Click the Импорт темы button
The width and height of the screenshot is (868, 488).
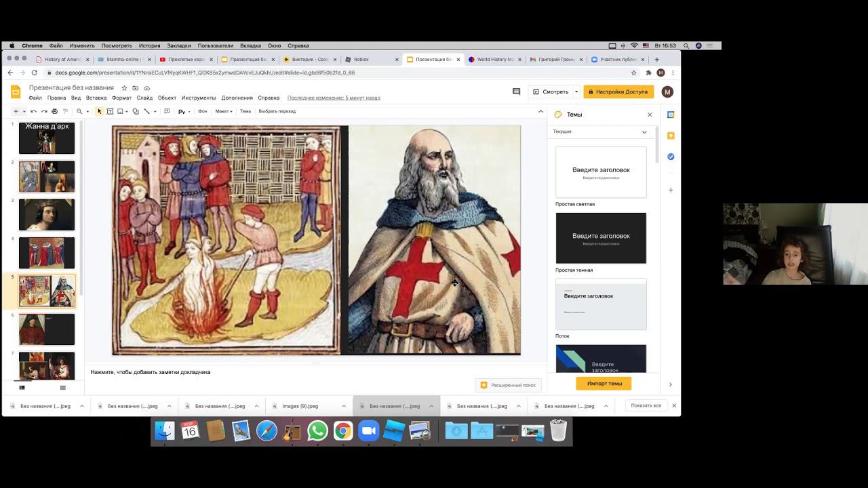[604, 384]
